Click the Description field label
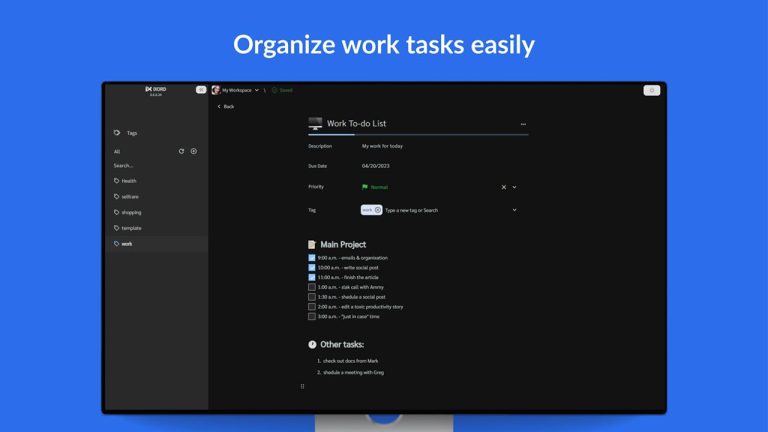Image resolution: width=768 pixels, height=432 pixels. (x=320, y=146)
